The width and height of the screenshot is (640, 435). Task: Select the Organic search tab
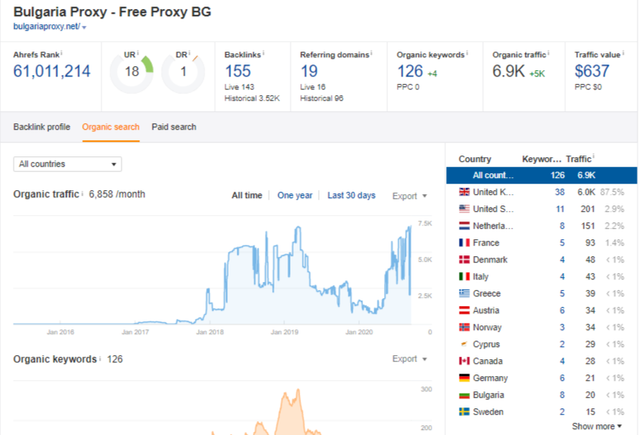pyautogui.click(x=111, y=127)
